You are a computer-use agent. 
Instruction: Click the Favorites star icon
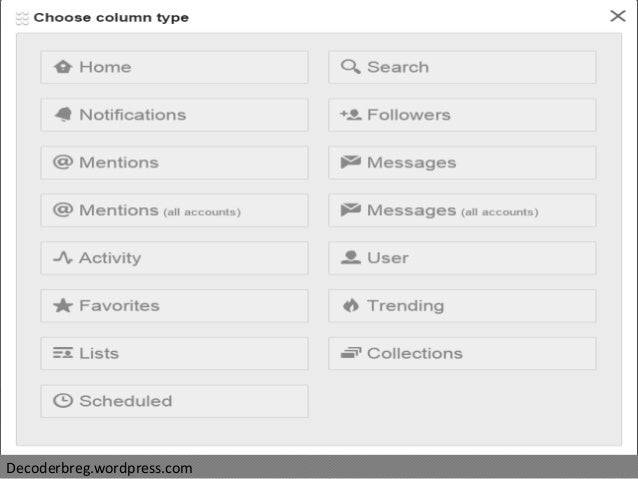(63, 306)
